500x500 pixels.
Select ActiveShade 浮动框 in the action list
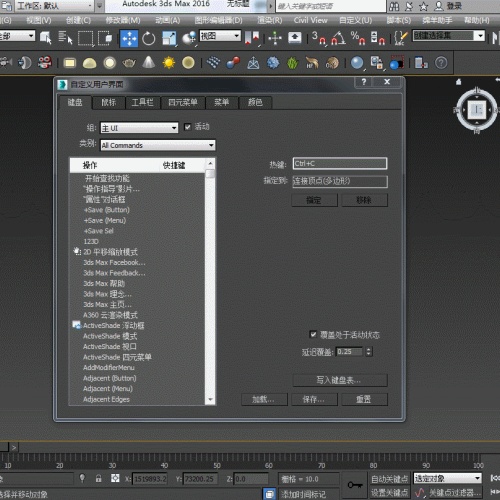113,325
